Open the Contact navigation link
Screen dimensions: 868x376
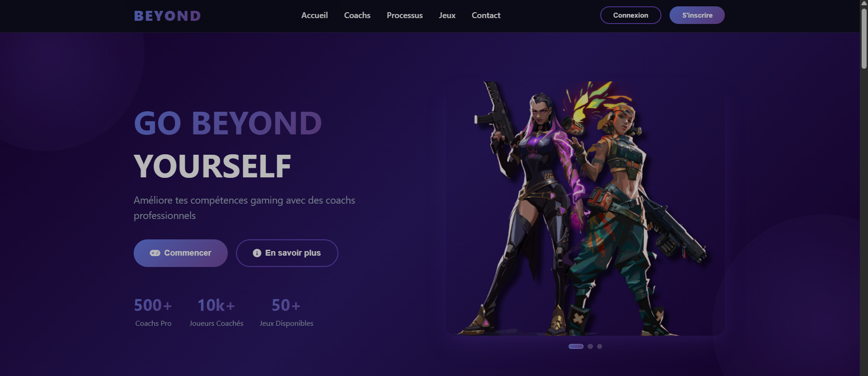[486, 15]
